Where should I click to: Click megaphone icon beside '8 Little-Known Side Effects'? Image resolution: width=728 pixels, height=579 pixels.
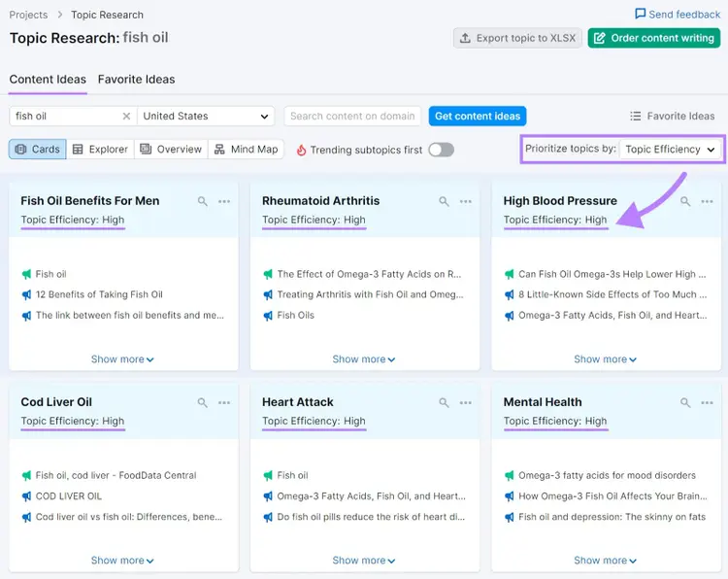[x=510, y=294]
